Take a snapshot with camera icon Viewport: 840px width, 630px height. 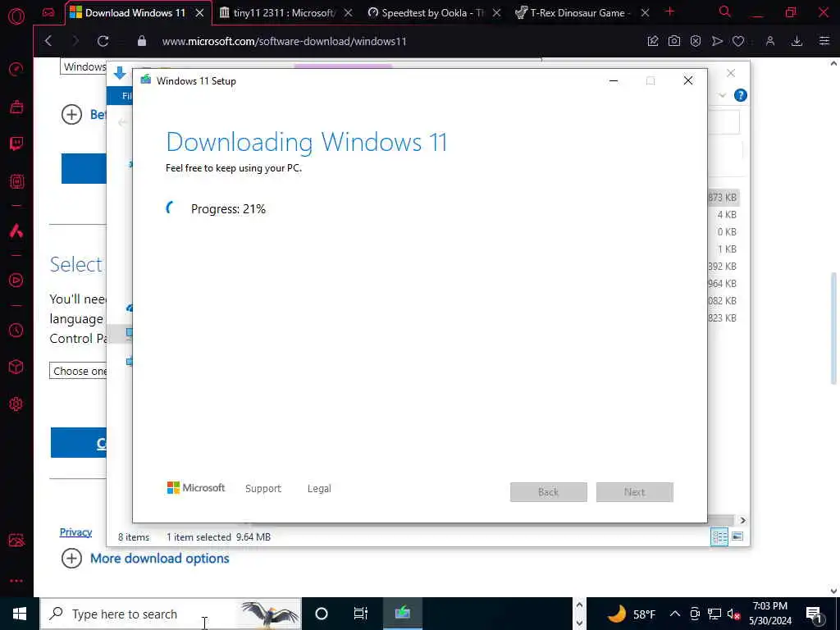[x=674, y=41]
